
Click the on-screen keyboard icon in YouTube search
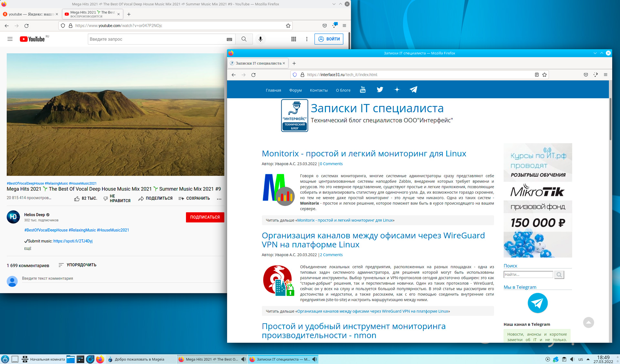(x=229, y=39)
